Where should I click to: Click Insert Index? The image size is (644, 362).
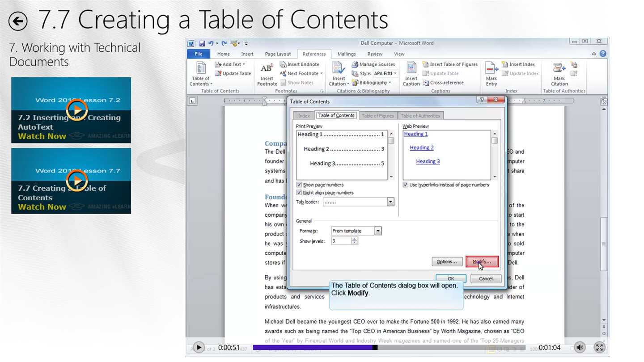point(518,64)
